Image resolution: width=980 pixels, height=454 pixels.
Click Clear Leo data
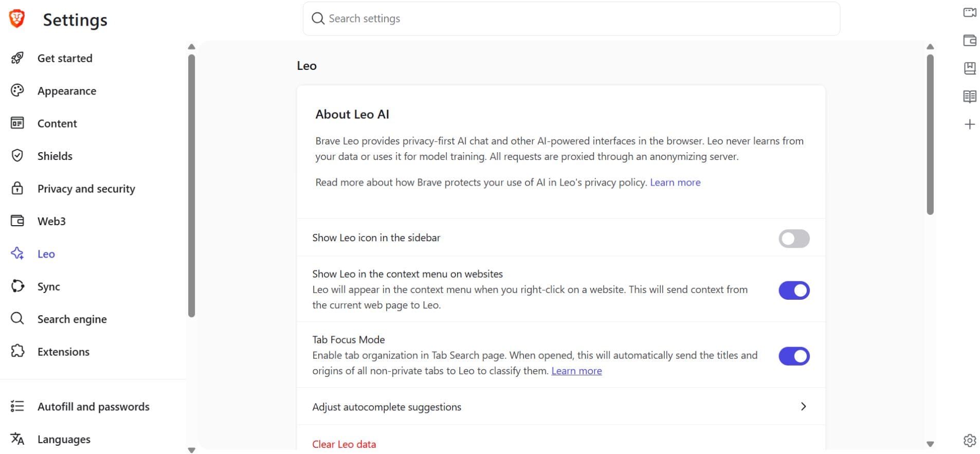click(x=344, y=444)
